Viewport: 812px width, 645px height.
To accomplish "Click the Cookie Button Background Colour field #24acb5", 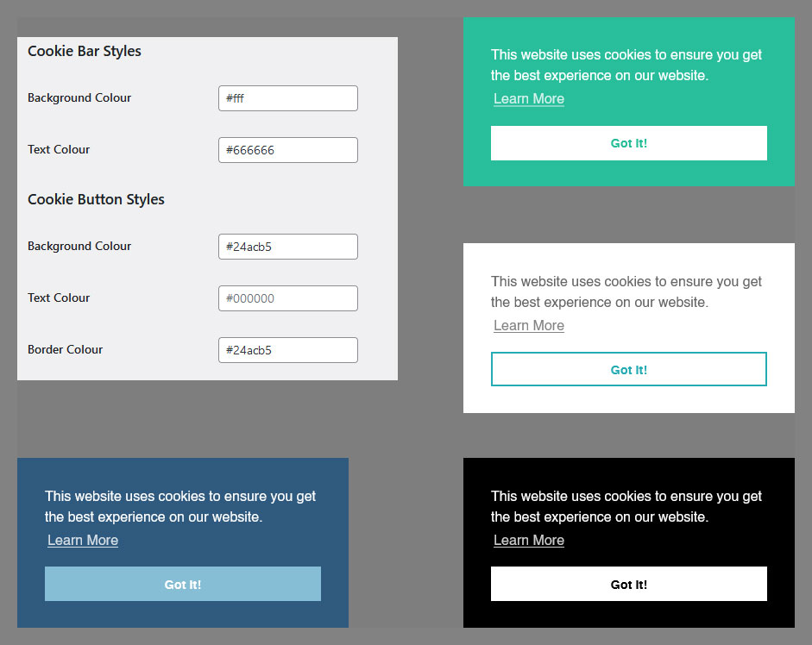I will [288, 247].
